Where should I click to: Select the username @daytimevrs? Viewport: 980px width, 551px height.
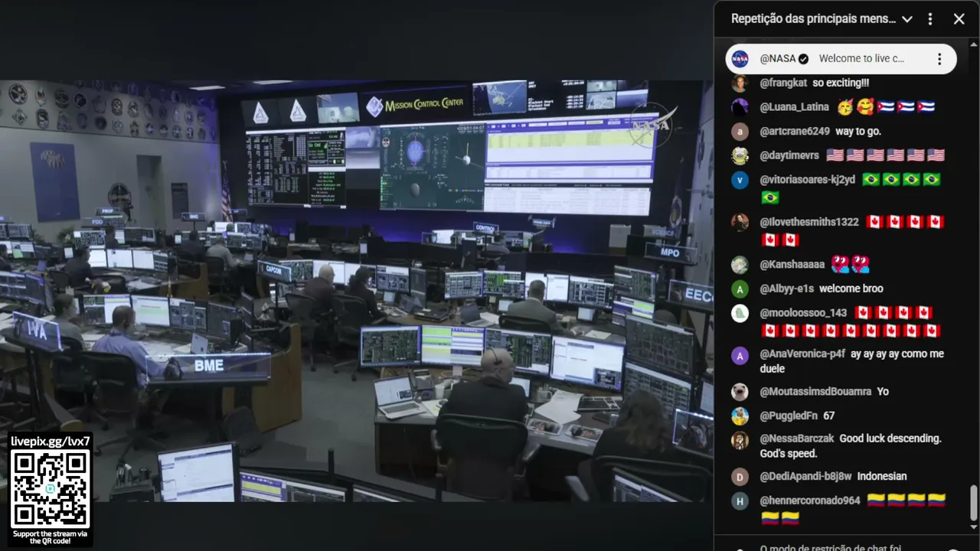click(x=789, y=155)
